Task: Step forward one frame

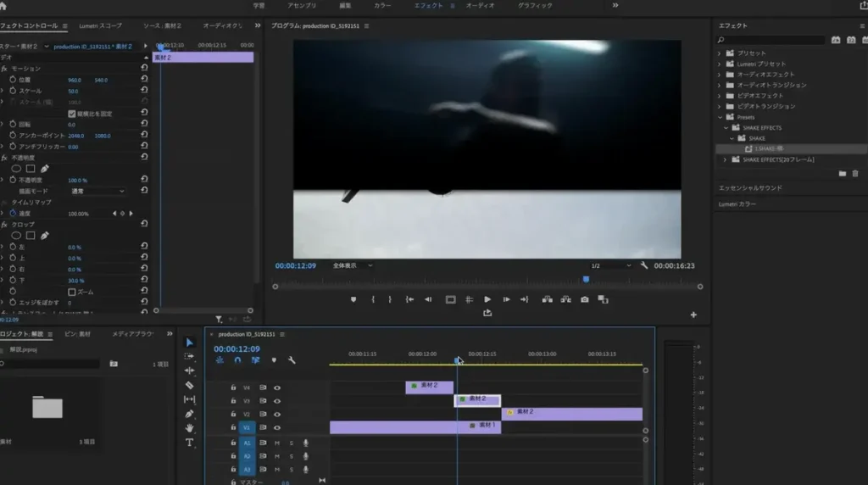Action: 506,299
